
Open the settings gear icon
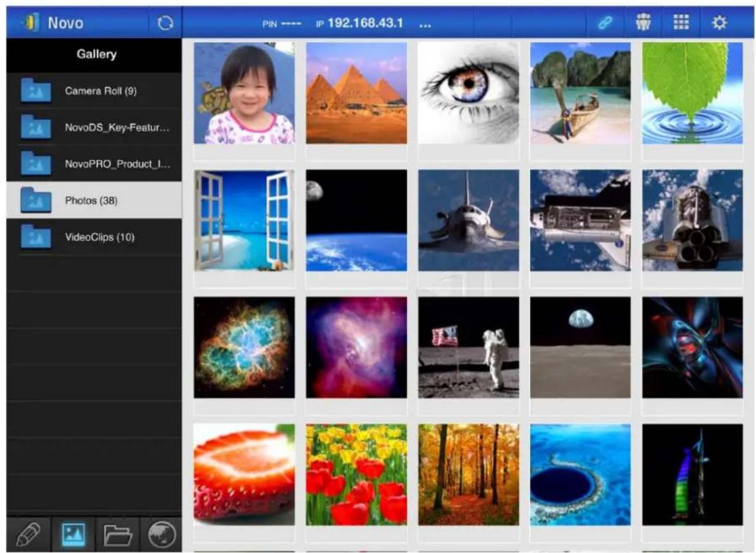719,23
